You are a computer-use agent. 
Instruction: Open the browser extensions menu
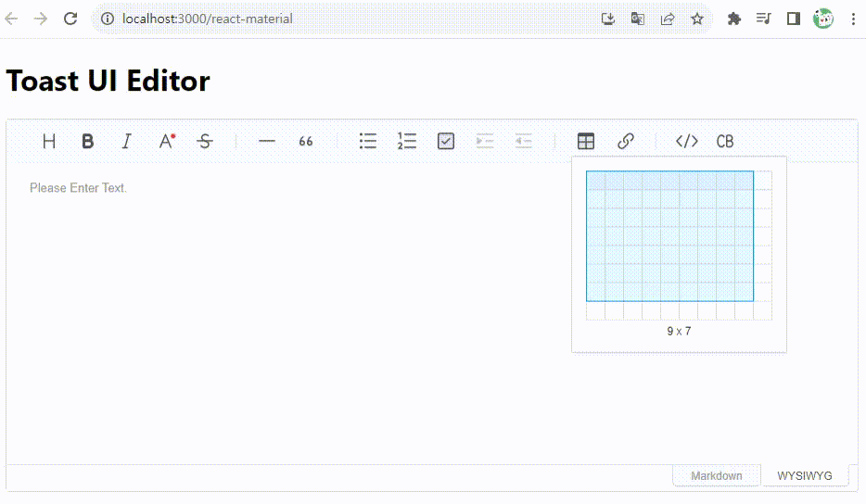(x=734, y=19)
